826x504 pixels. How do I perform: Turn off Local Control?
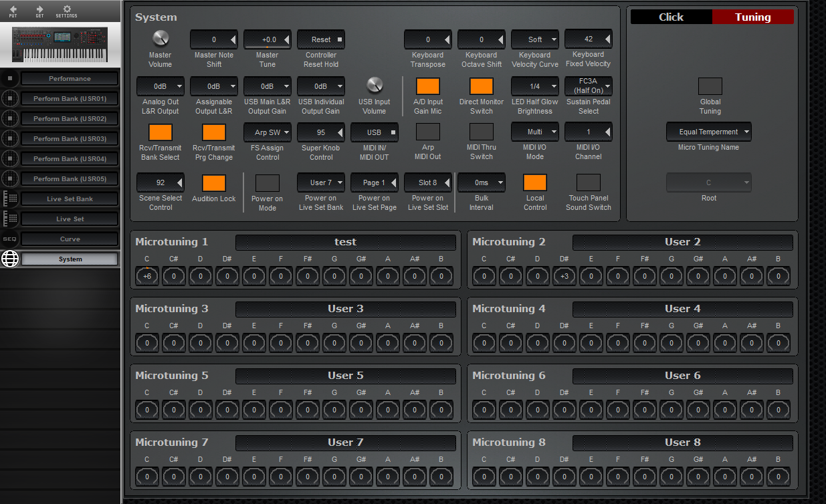coord(535,182)
